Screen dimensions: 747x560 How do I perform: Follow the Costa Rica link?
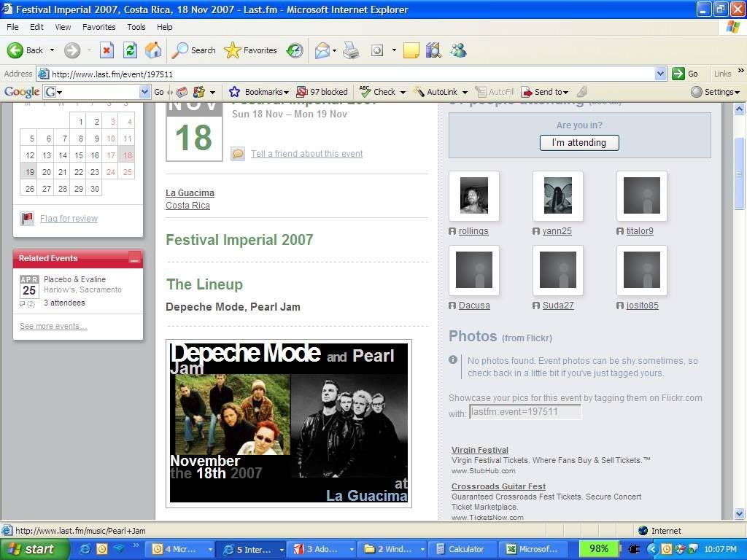pyautogui.click(x=187, y=205)
